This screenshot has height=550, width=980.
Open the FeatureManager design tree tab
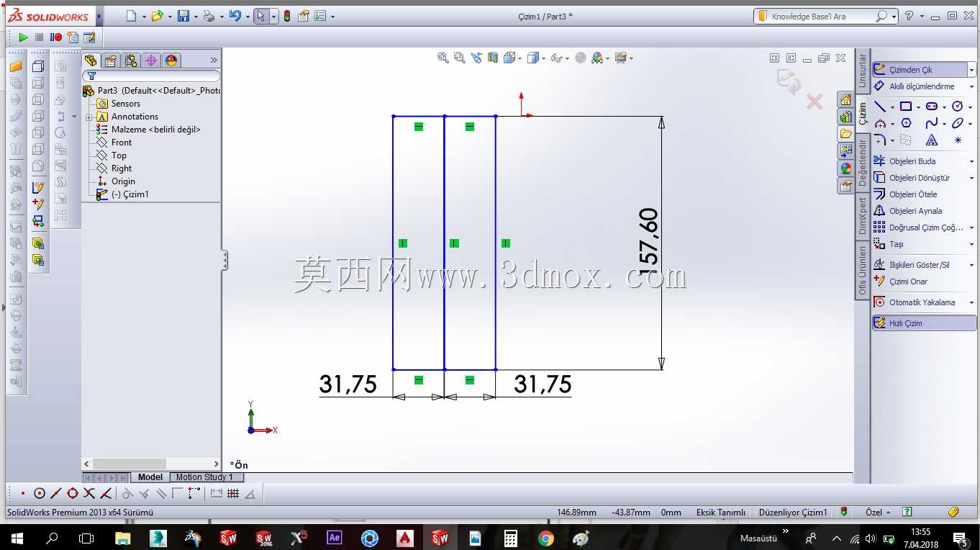pos(90,60)
